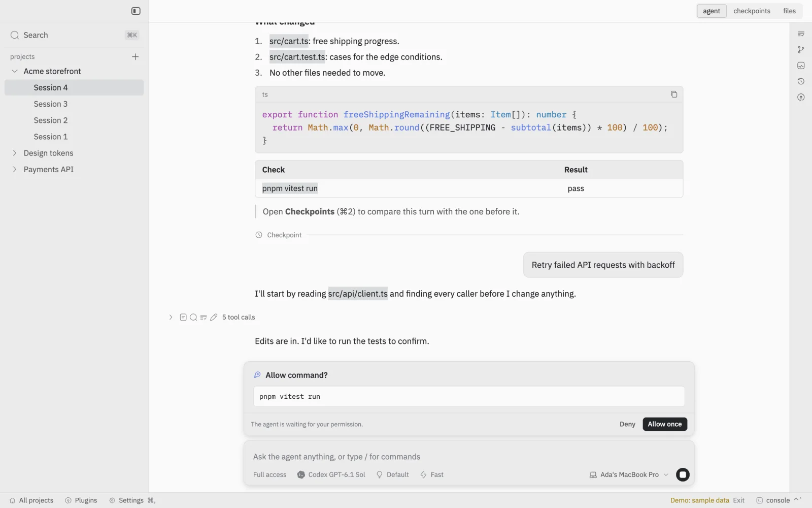The height and width of the screenshot is (508, 812).
Task: Click the pnpm vitest run command box
Action: coord(469,397)
